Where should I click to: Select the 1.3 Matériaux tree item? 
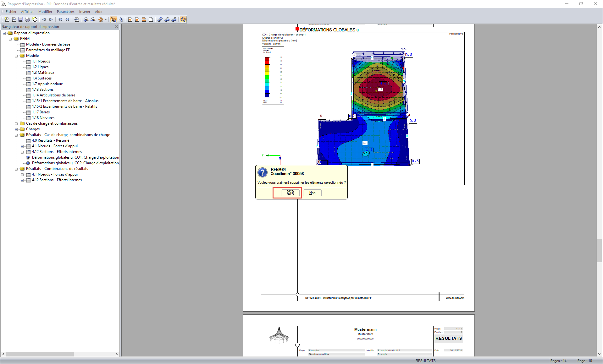point(43,73)
